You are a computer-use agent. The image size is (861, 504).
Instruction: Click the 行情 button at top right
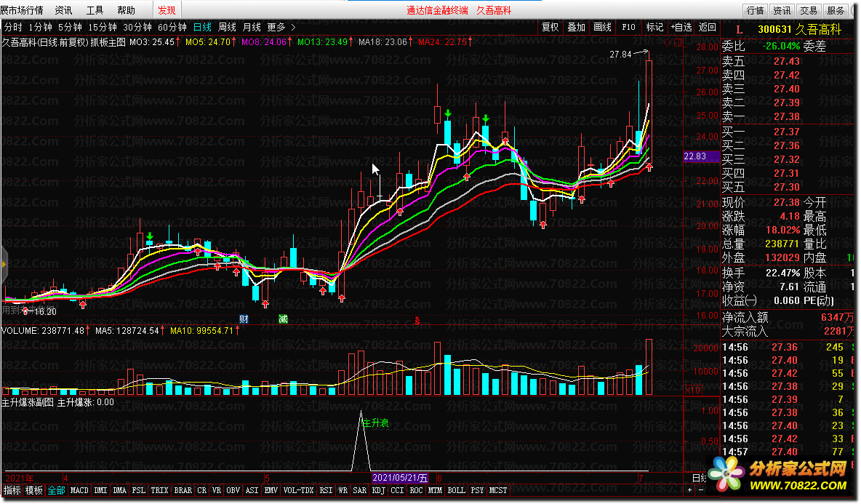755,10
